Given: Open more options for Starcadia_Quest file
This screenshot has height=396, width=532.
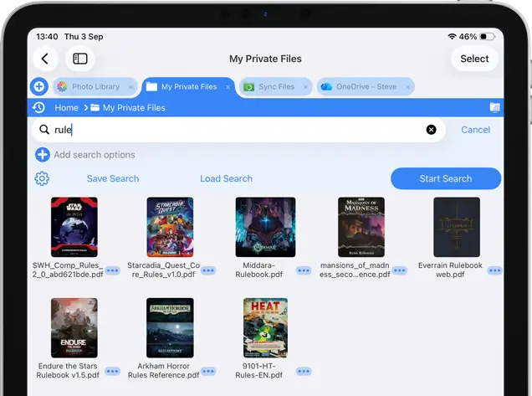Looking at the screenshot, I should tap(208, 270).
